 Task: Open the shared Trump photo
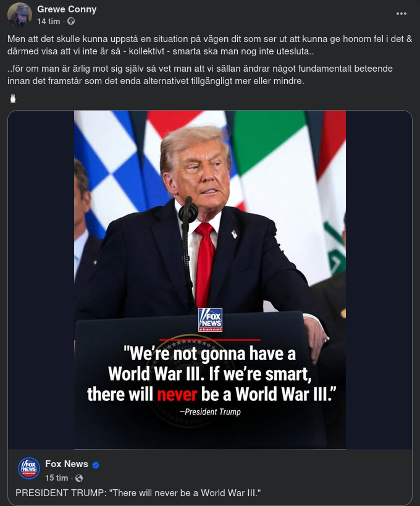pyautogui.click(x=210, y=280)
